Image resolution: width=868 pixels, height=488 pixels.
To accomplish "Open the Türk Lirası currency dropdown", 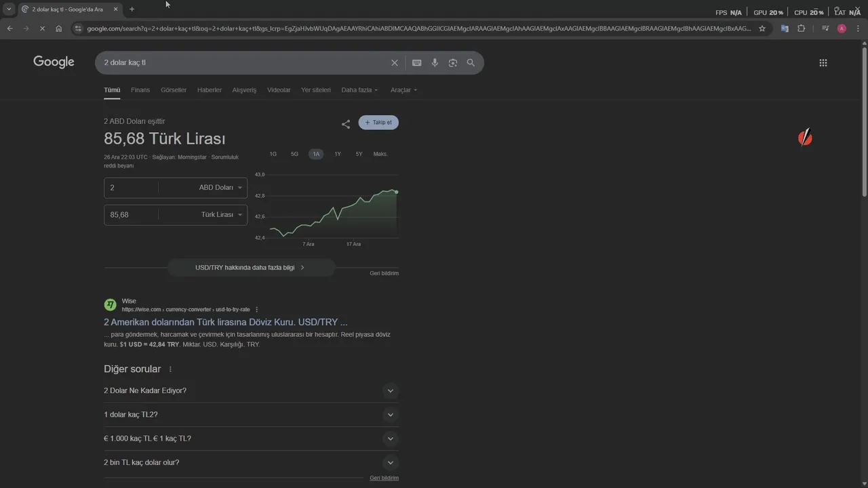I will [222, 215].
